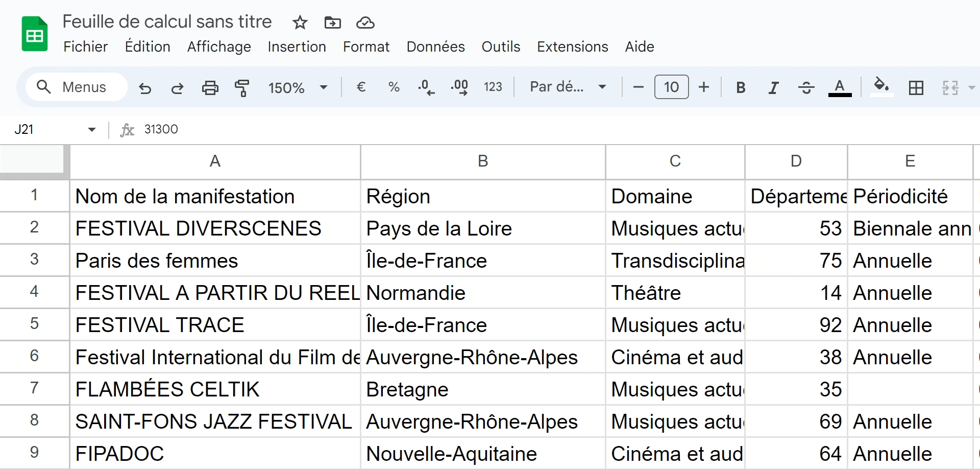Redo the last action
Image resolution: width=980 pixels, height=469 pixels.
[177, 88]
